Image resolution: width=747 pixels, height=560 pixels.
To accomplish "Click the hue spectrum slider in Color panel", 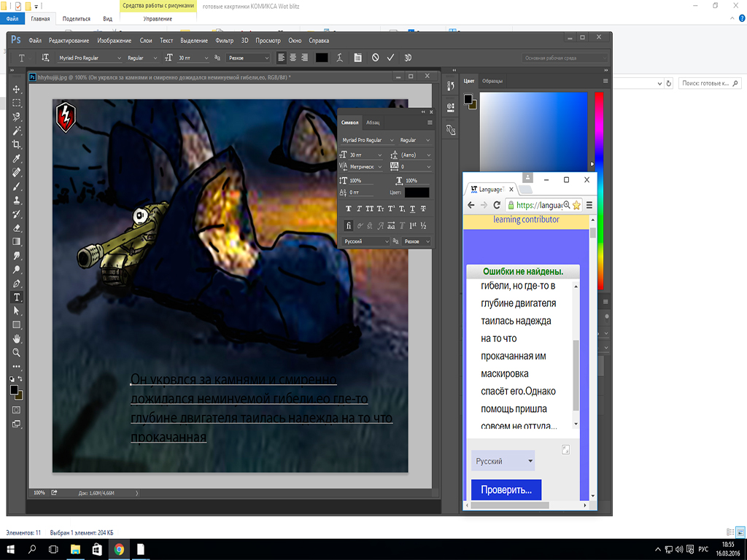I will click(x=599, y=190).
